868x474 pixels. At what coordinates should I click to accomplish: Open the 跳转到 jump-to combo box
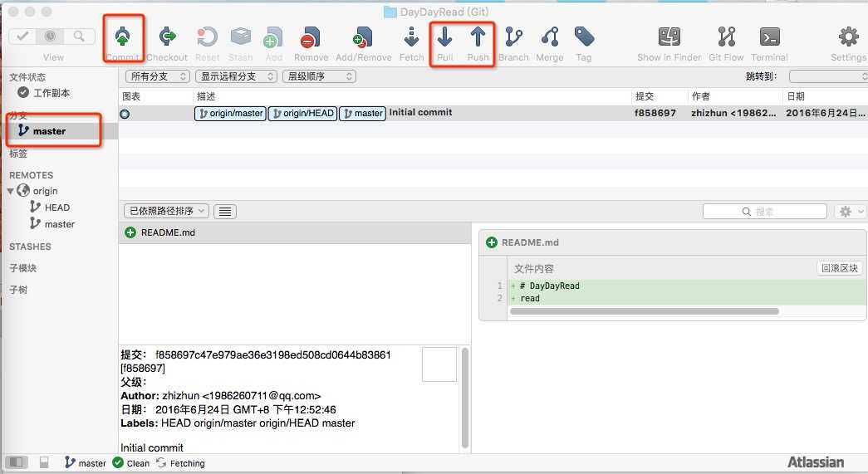pos(828,76)
